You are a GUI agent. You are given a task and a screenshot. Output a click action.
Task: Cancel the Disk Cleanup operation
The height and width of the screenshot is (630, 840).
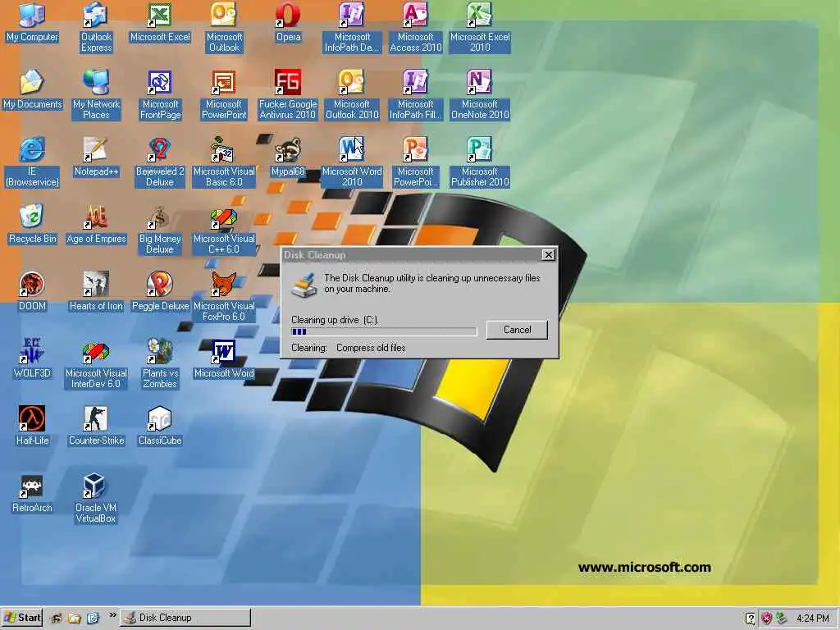pos(517,330)
